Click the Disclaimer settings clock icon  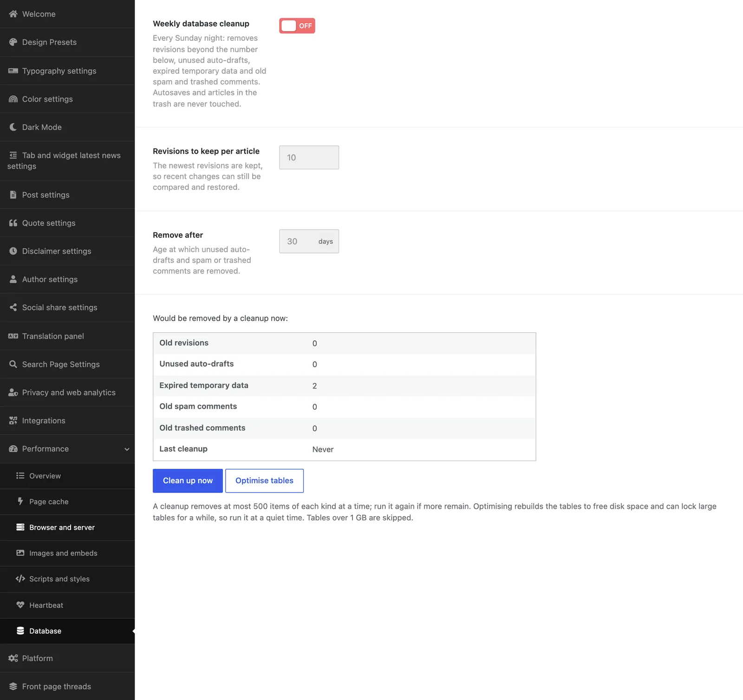13,251
